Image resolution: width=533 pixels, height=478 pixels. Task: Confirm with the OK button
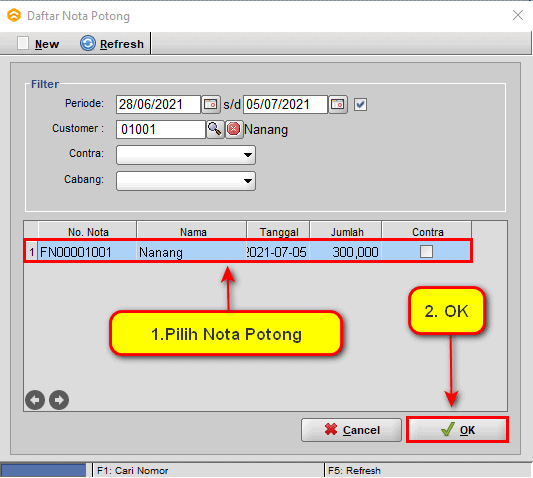457,430
